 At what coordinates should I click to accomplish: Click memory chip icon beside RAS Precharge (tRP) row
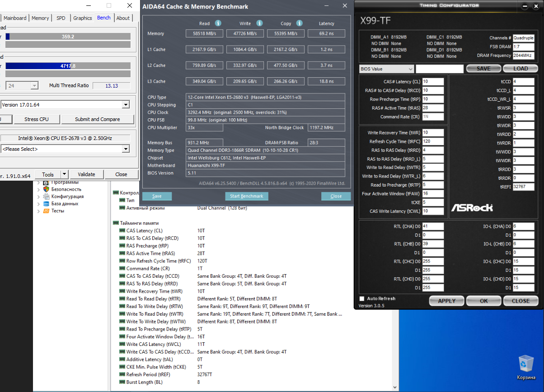122,246
